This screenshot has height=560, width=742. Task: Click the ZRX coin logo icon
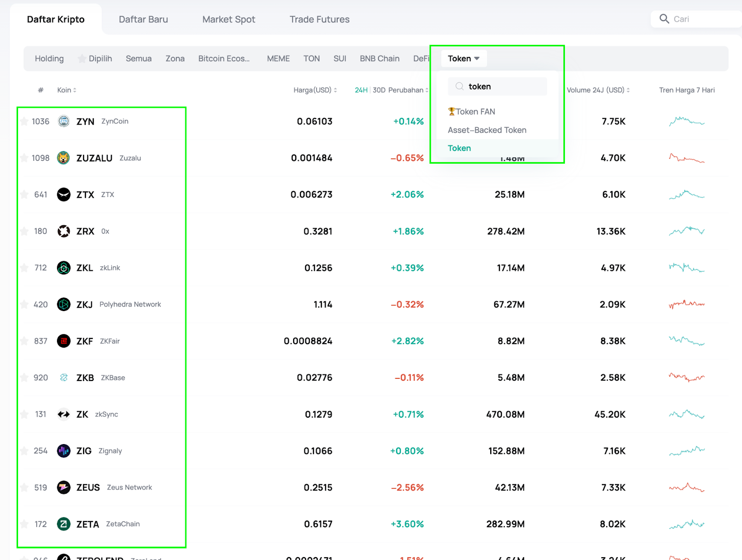tap(64, 231)
